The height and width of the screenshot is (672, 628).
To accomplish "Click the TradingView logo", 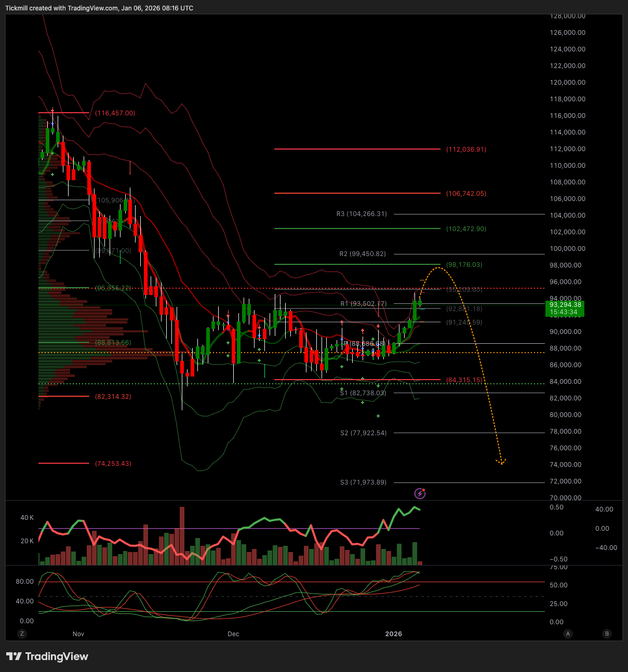I will [x=47, y=656].
